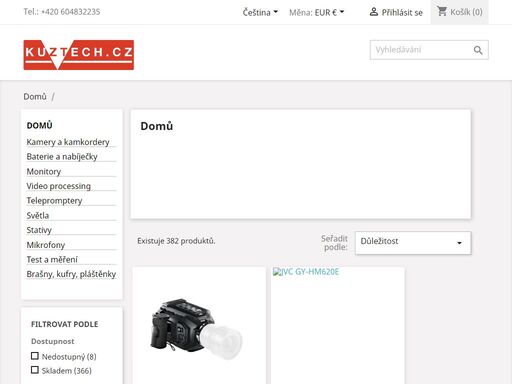Open the shopping cart icon

click(x=442, y=12)
